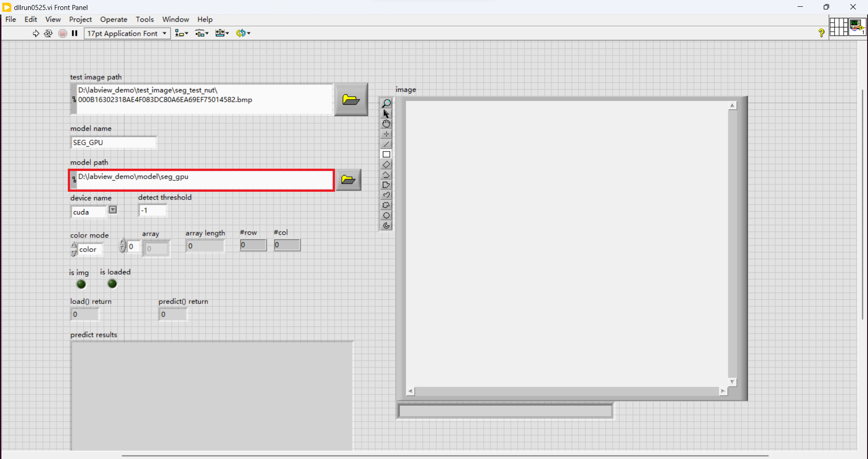868x459 pixels.
Task: Select the Freehand Region ROI tool
Action: (386, 205)
